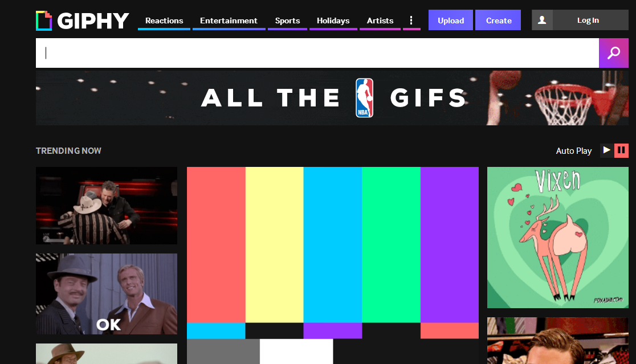The width and height of the screenshot is (636, 364).
Task: Open the three-dot more categories menu
Action: (x=411, y=21)
